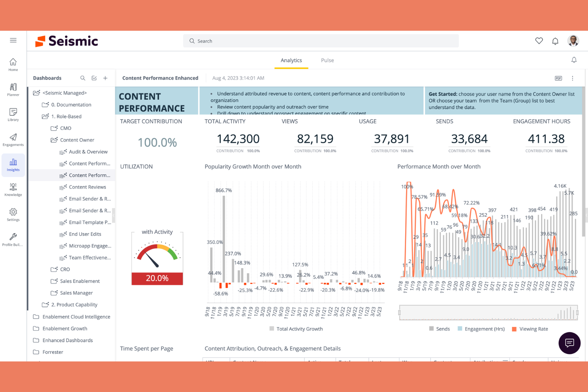Click in the Search field
The image size is (588, 392).
coord(321,41)
